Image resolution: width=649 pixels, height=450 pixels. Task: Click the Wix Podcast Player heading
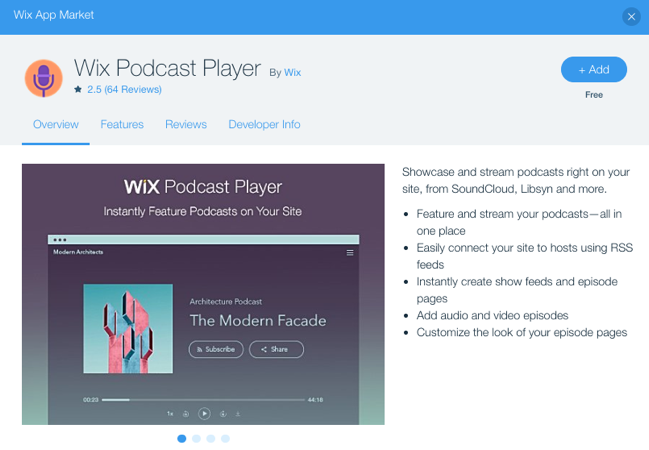[x=168, y=68]
